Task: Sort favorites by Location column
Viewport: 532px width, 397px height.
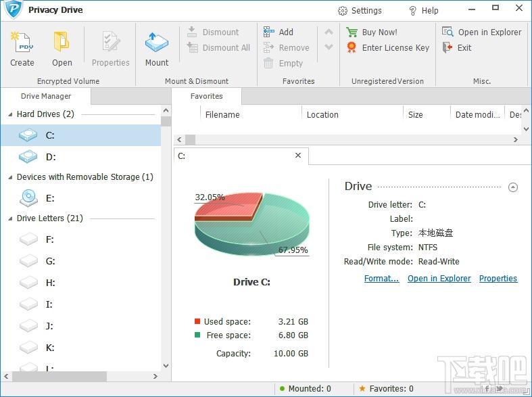Action: (352, 115)
